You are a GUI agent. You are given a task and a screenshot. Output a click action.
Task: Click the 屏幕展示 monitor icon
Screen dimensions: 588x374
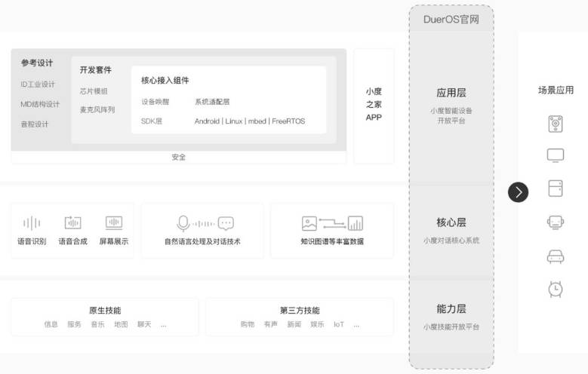click(x=114, y=222)
